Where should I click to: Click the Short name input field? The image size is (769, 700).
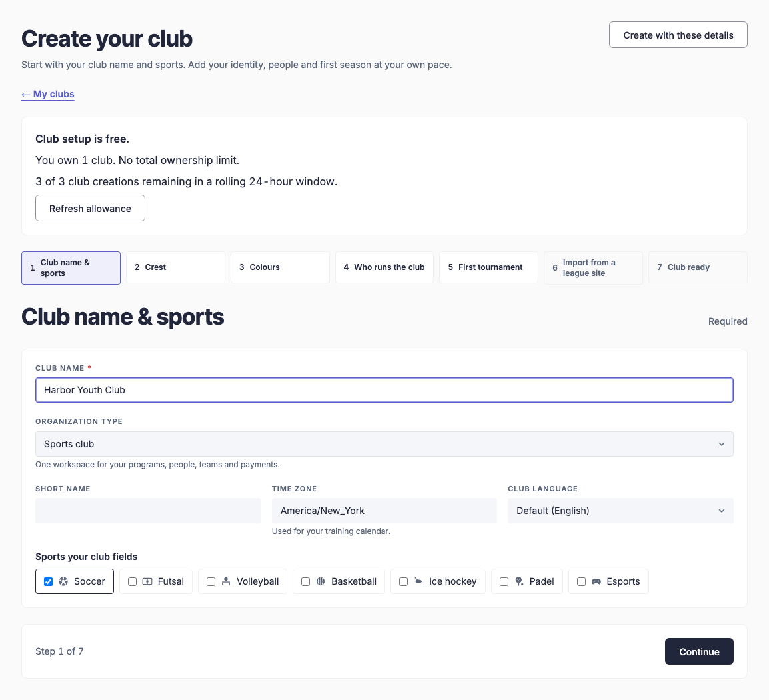point(148,511)
